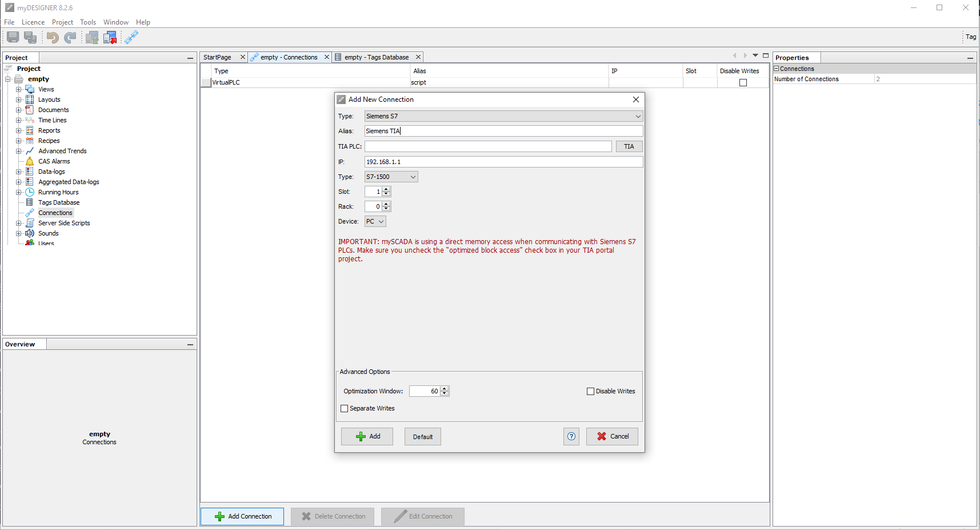Click the help question mark icon in dialog

click(571, 436)
